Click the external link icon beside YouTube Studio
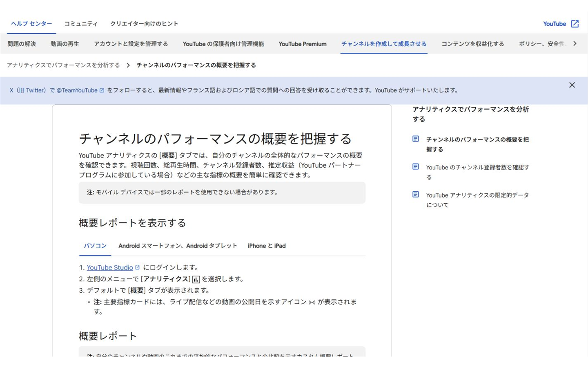 click(137, 267)
